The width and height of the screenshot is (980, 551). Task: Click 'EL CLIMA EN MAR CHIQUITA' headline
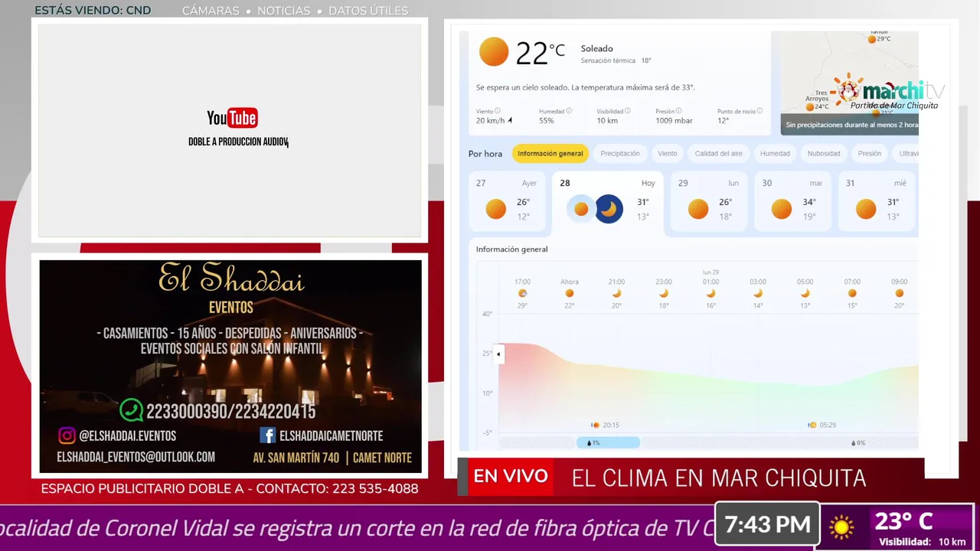click(x=719, y=478)
